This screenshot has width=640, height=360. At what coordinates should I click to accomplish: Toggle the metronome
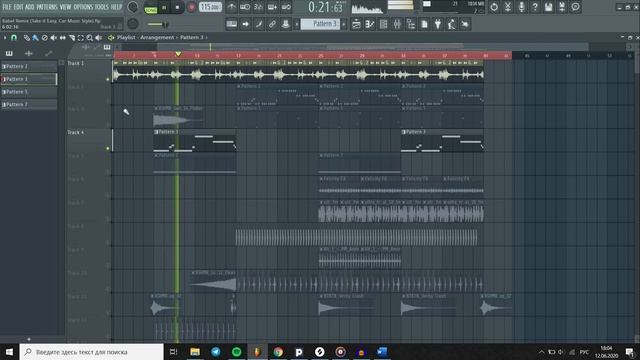[x=231, y=7]
